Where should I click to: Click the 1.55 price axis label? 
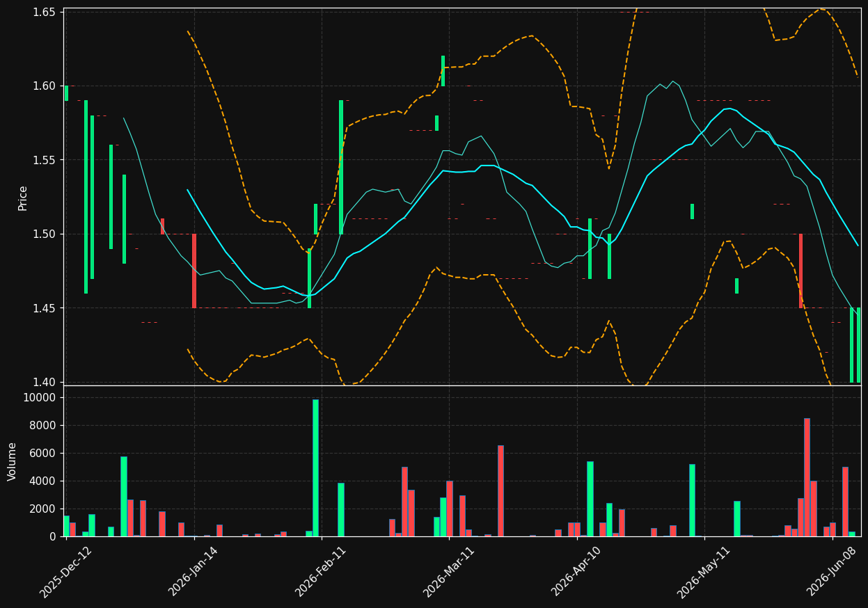click(x=44, y=160)
